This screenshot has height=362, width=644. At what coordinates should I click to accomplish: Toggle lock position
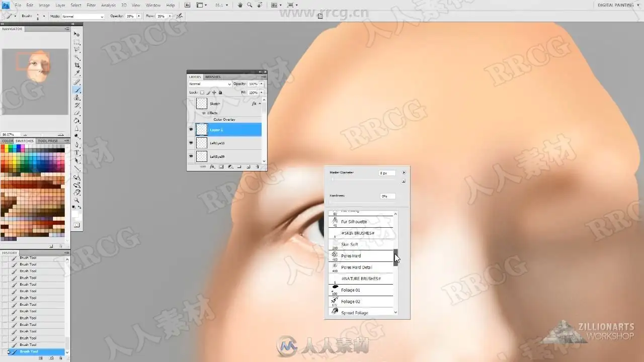[214, 93]
